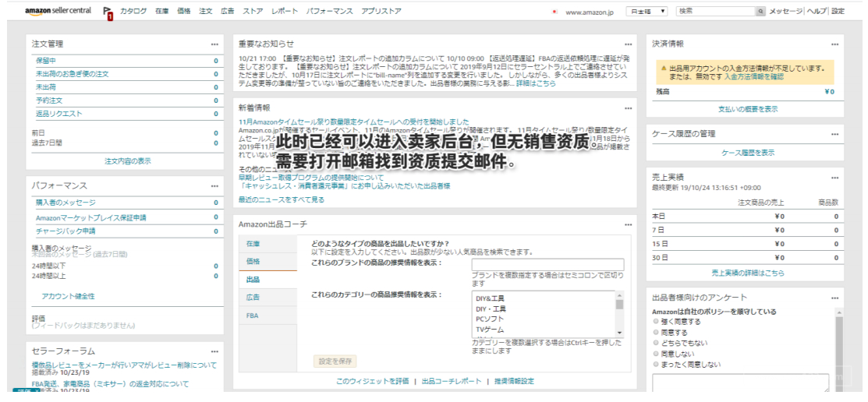This screenshot has width=868, height=402.
Task: Open the アプリストア menu
Action: [x=381, y=11]
